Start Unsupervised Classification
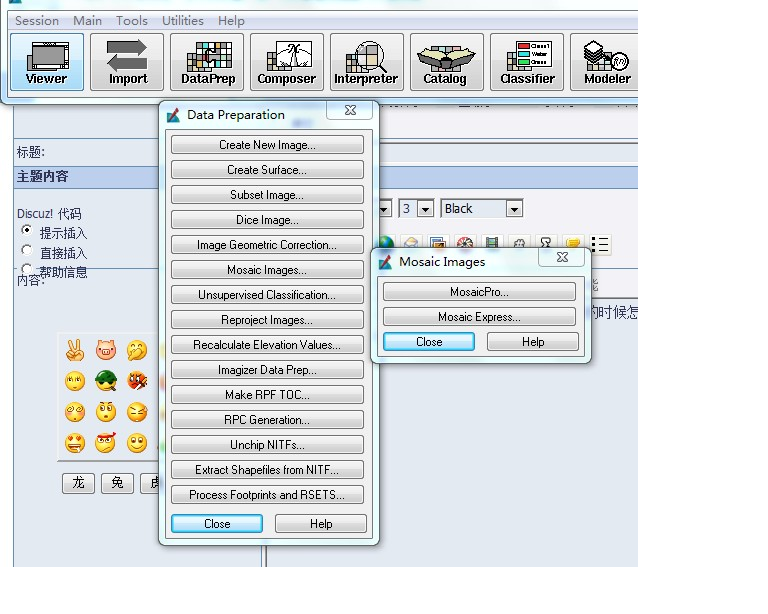 coord(267,295)
